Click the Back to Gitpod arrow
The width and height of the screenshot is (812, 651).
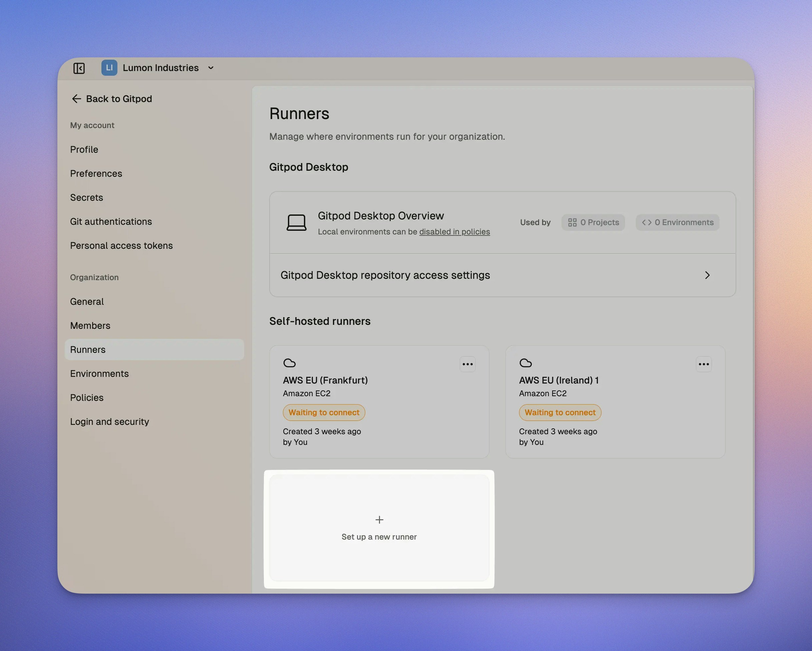[76, 99]
